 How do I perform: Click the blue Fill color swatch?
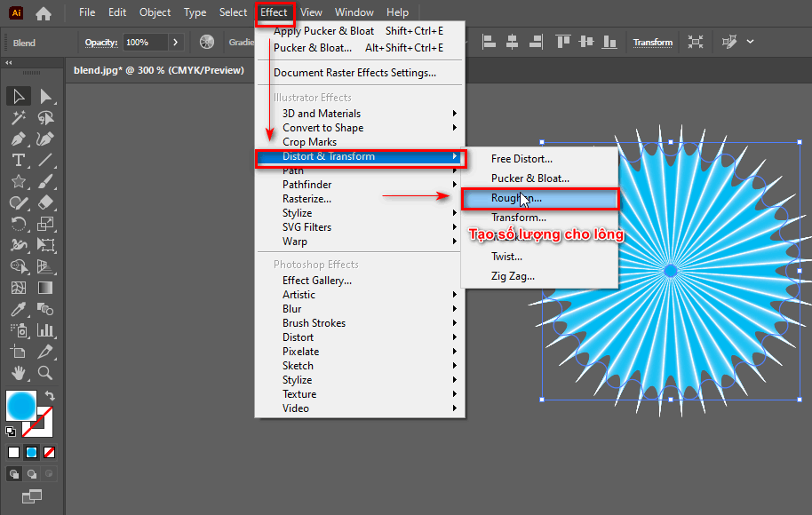coord(21,406)
